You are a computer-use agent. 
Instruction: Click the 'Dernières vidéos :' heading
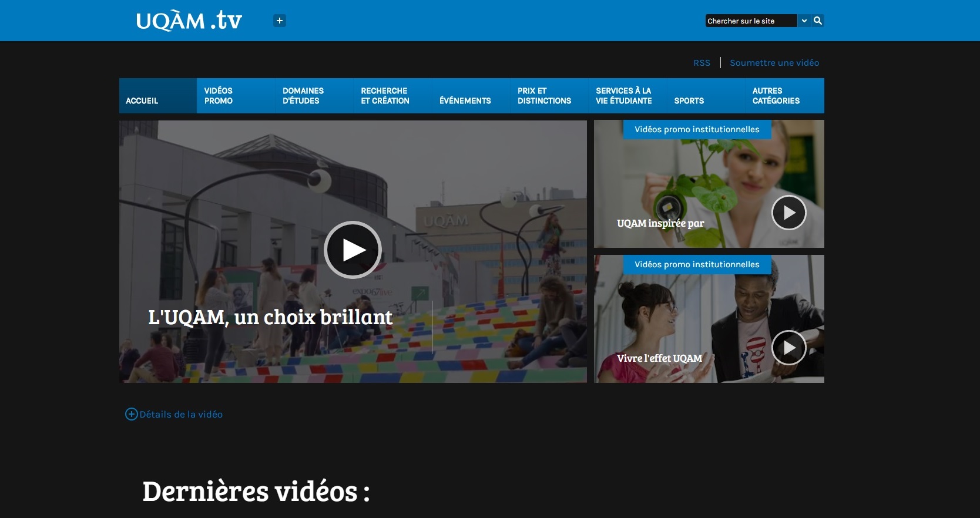point(256,492)
